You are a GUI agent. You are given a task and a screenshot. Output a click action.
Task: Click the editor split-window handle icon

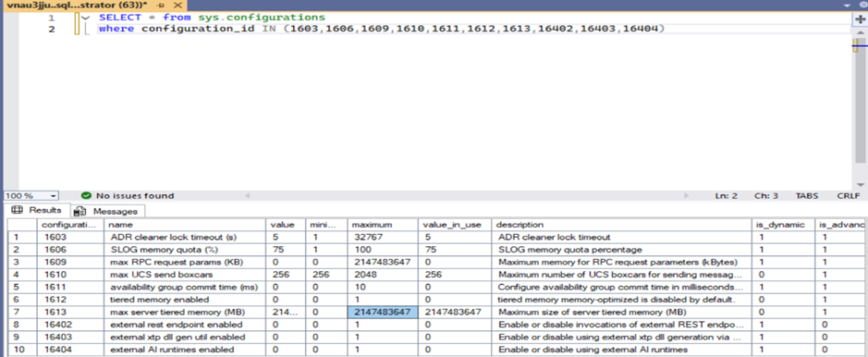861,18
